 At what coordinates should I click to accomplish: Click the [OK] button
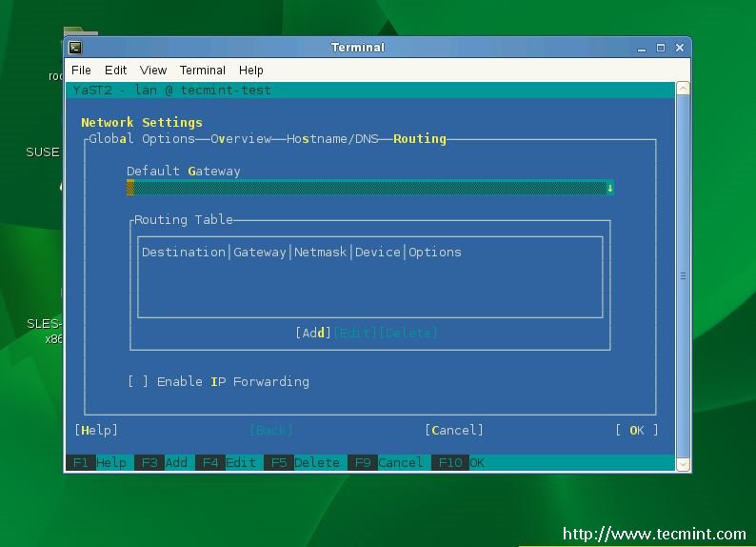[637, 431]
